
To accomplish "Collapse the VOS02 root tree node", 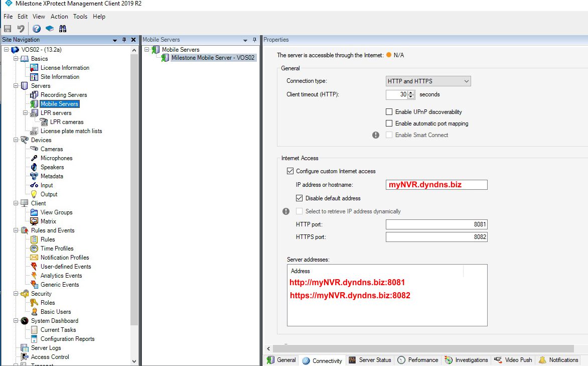I will point(7,50).
